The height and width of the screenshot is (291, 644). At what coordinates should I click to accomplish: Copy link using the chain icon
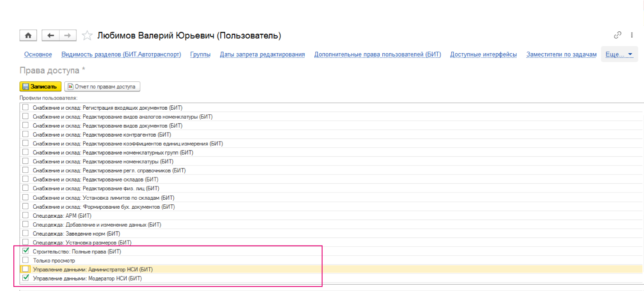coord(618,35)
